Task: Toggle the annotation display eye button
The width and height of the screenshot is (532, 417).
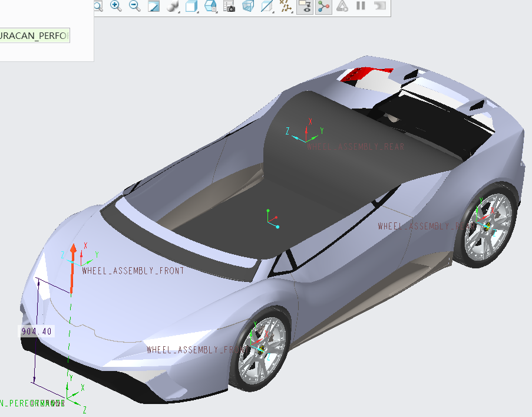Action: pos(305,6)
